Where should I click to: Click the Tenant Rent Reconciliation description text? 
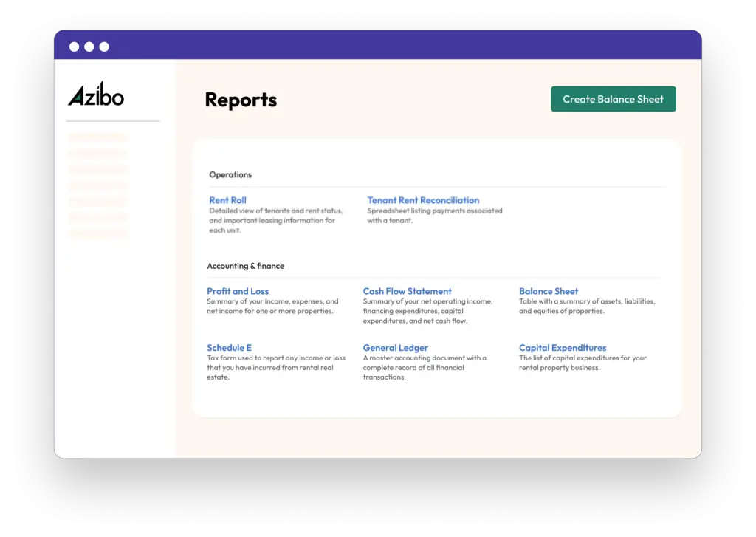[435, 216]
